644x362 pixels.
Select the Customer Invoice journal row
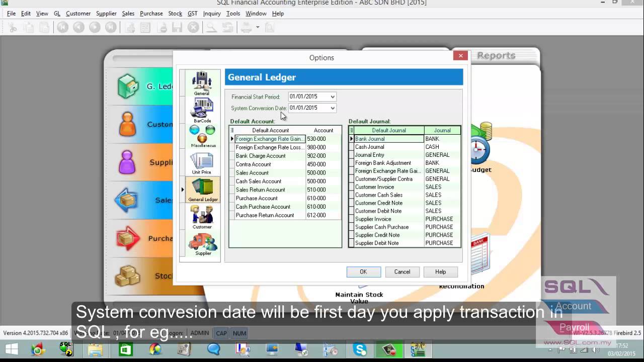click(x=405, y=187)
